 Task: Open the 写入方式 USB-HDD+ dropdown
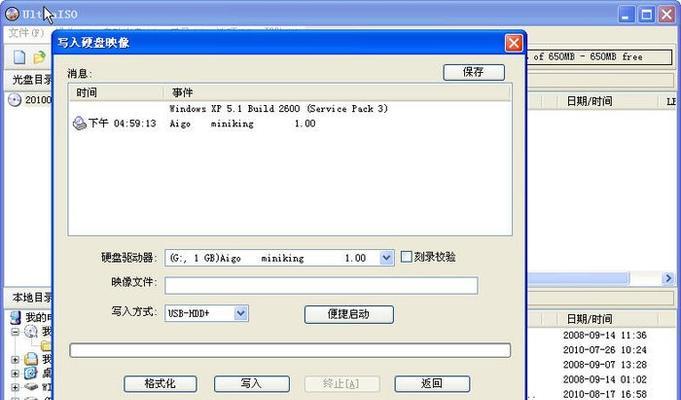pyautogui.click(x=241, y=313)
